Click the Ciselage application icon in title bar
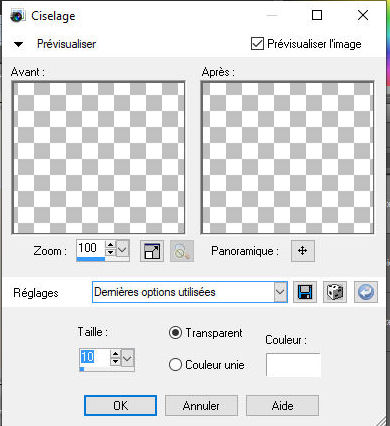This screenshot has width=390, height=426. [x=17, y=16]
